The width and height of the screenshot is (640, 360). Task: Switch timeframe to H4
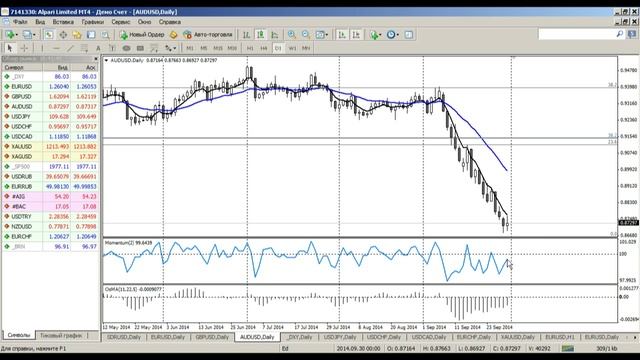click(x=264, y=48)
